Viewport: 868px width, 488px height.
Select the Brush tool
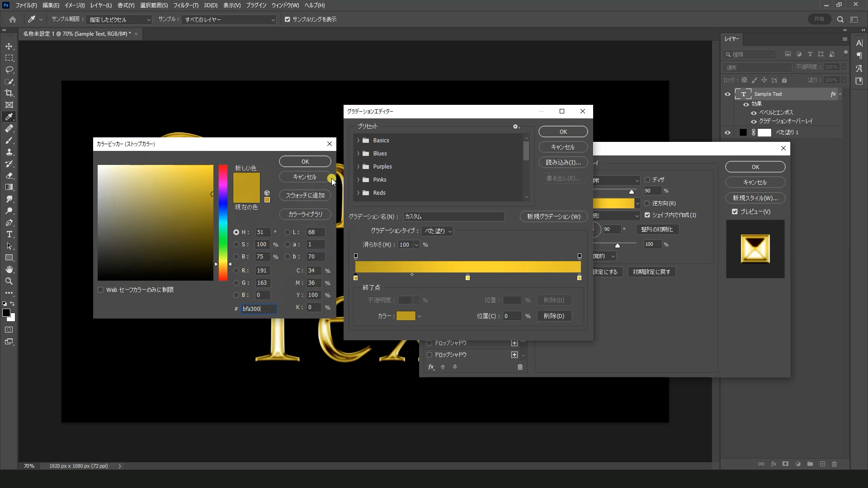click(9, 141)
